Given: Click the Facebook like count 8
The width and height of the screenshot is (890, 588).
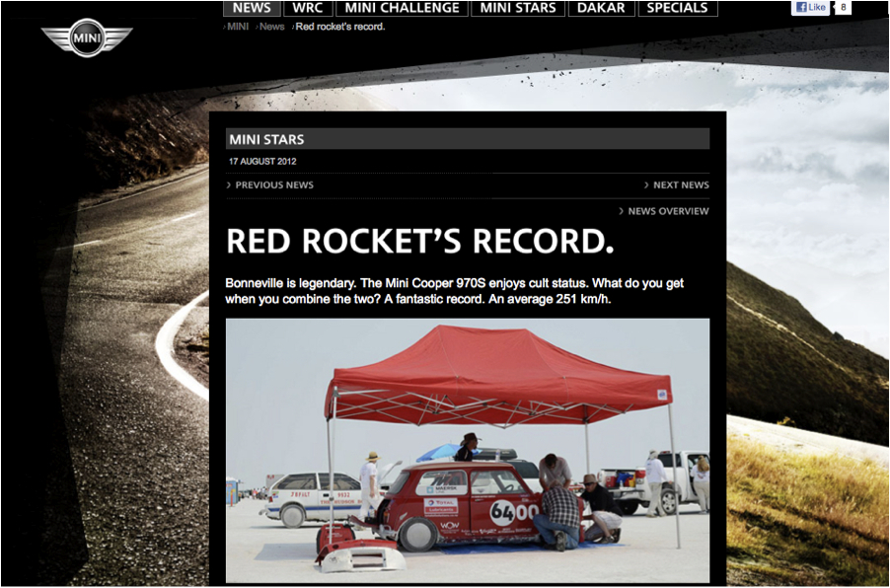Looking at the screenshot, I should click(844, 7).
